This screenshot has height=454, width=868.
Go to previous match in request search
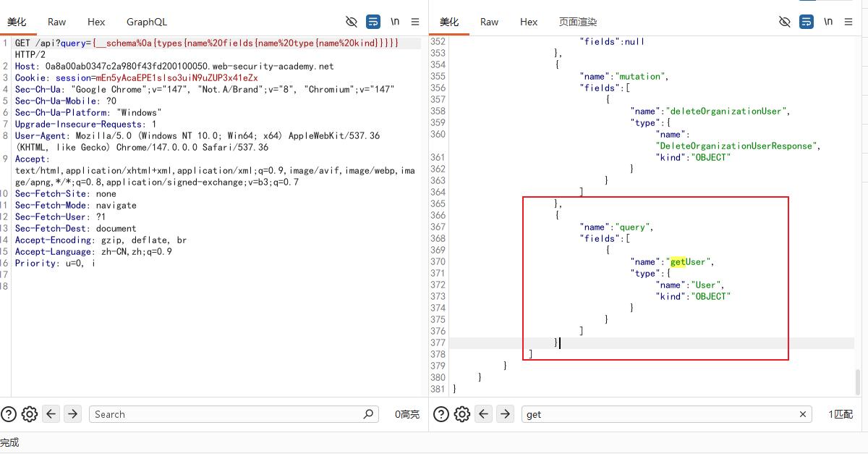coord(51,414)
